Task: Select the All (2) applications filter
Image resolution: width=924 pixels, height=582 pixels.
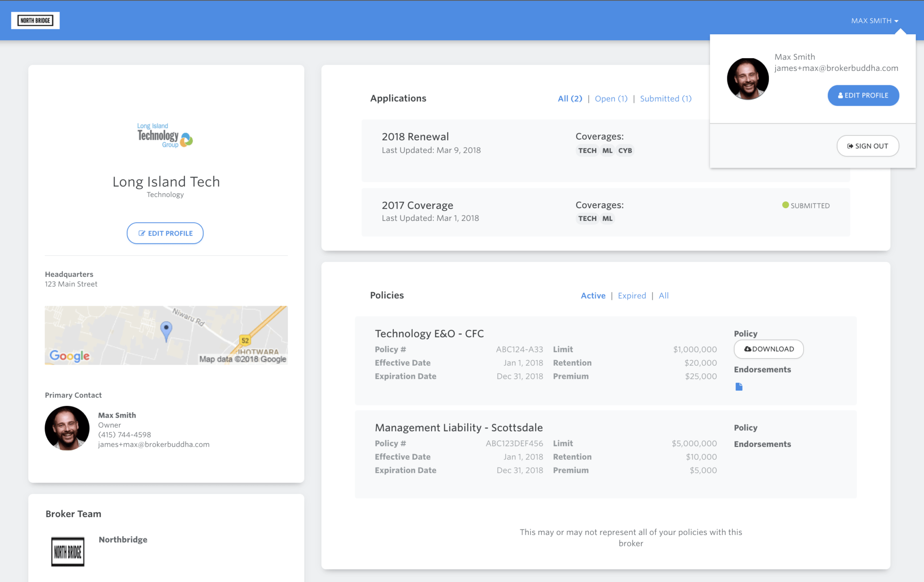Action: click(570, 98)
